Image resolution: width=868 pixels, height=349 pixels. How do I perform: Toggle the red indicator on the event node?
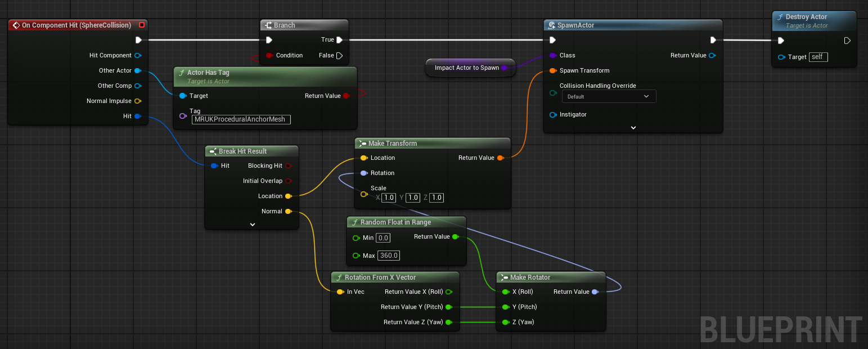coord(142,25)
